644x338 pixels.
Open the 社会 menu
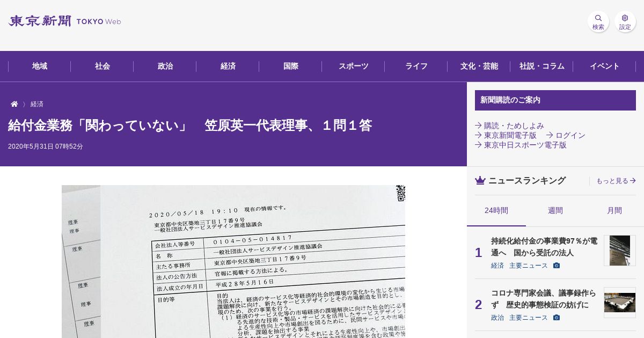click(103, 67)
